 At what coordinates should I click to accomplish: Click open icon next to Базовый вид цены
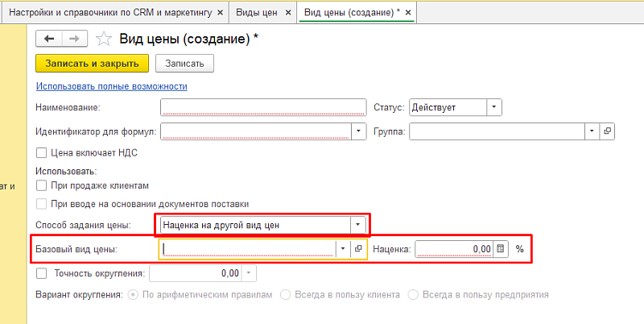[358, 249]
